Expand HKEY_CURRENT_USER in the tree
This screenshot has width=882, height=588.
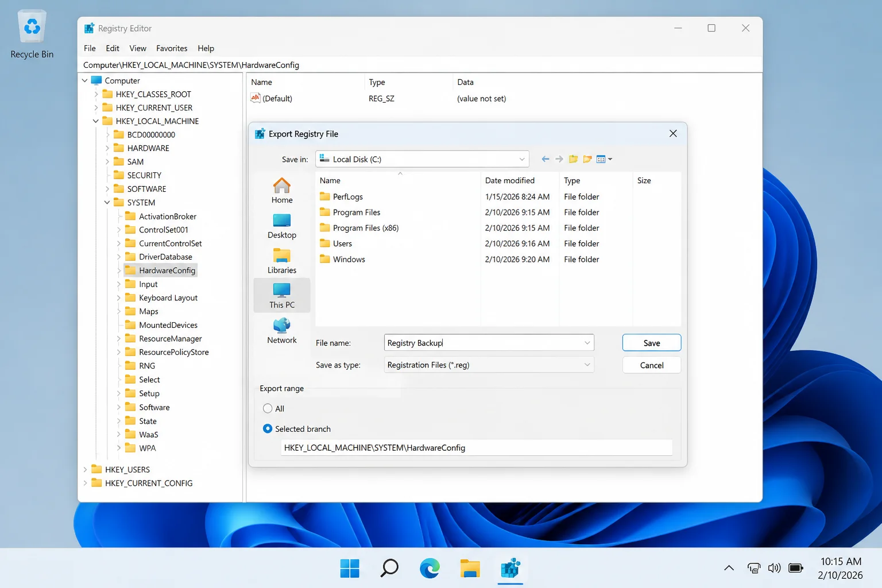click(x=96, y=108)
